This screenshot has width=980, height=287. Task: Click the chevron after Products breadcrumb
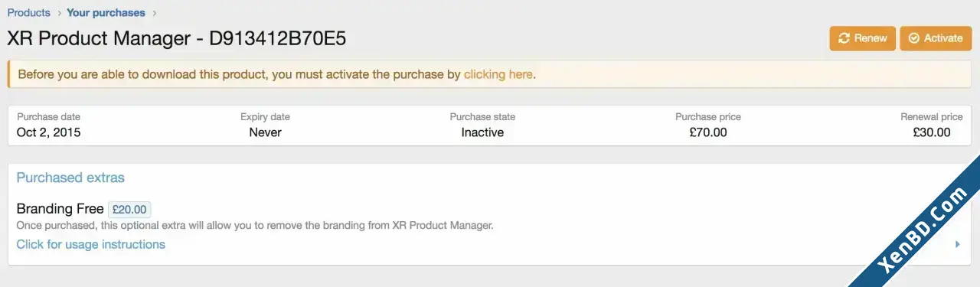click(59, 13)
